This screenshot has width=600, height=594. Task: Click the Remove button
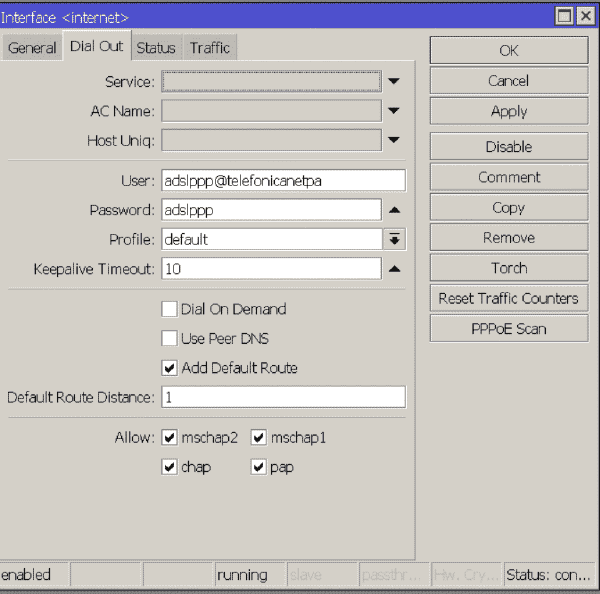tap(509, 238)
